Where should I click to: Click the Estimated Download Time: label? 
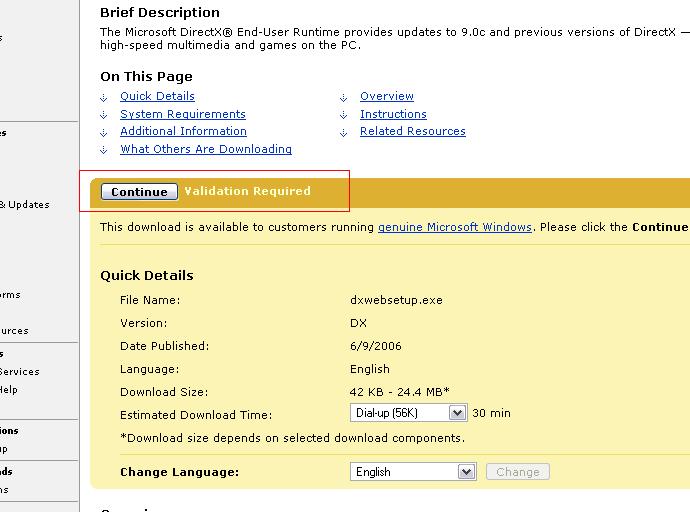point(196,415)
